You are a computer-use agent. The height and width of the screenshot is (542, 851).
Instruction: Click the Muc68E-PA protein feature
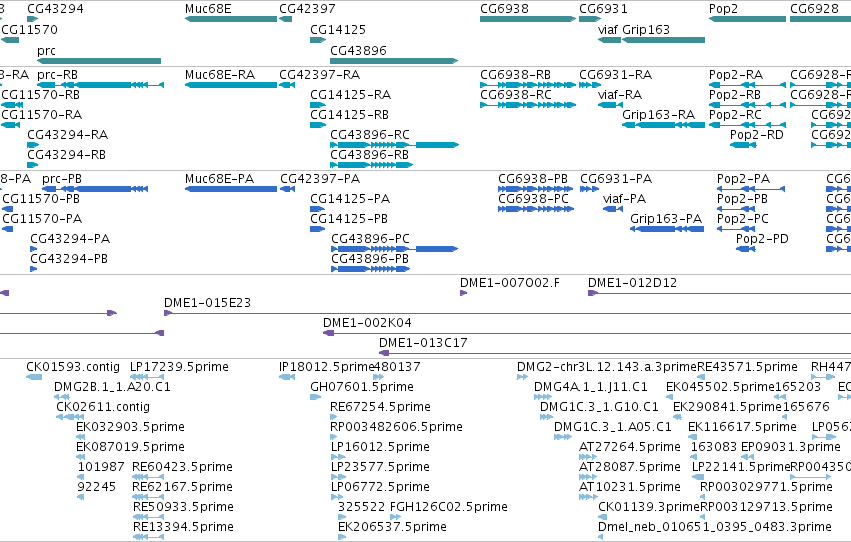point(231,189)
